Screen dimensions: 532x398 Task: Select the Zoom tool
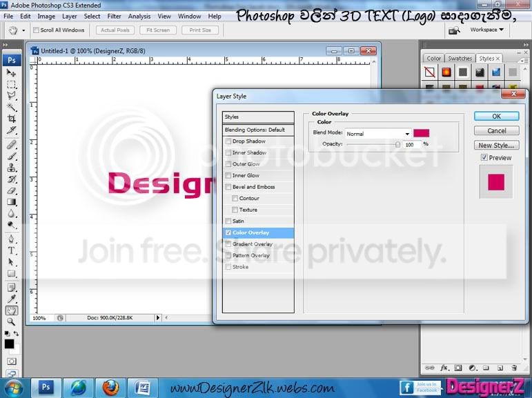11,321
